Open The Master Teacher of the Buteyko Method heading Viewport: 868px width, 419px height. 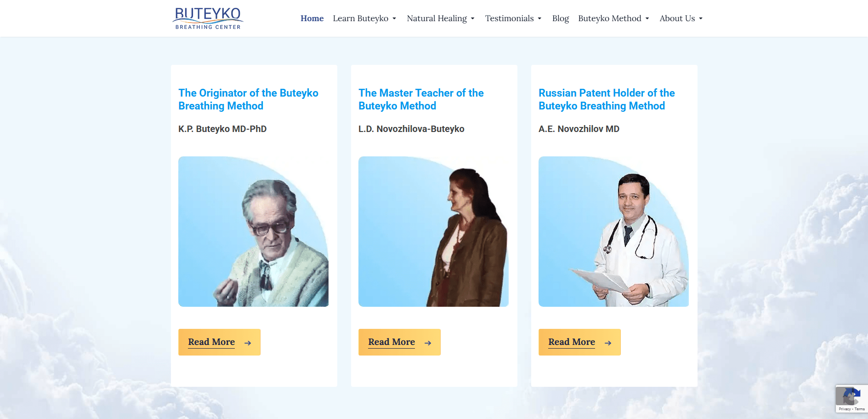click(421, 99)
